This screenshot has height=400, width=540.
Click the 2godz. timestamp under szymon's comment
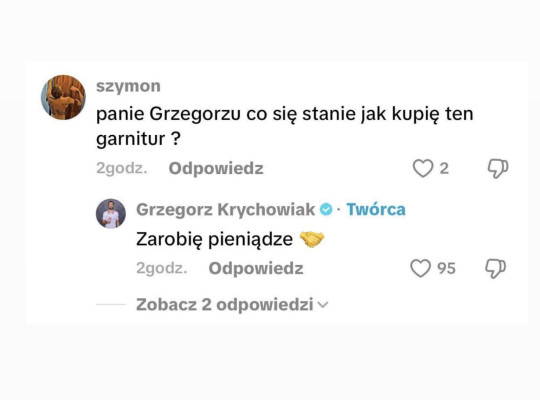click(122, 168)
